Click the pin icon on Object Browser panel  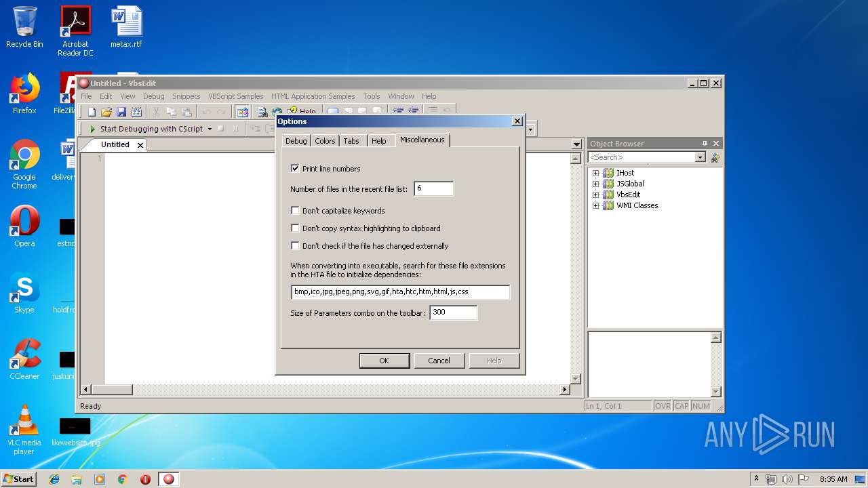coord(705,144)
